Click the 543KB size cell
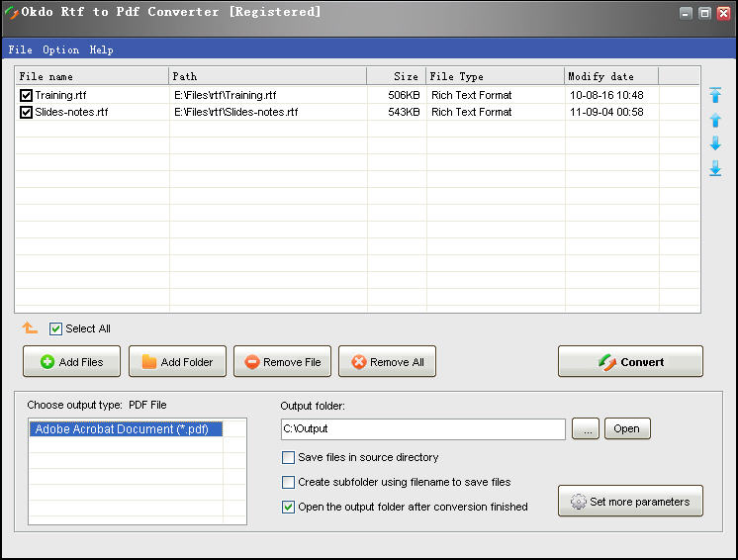Viewport: 738px width, 560px height. pyautogui.click(x=404, y=112)
